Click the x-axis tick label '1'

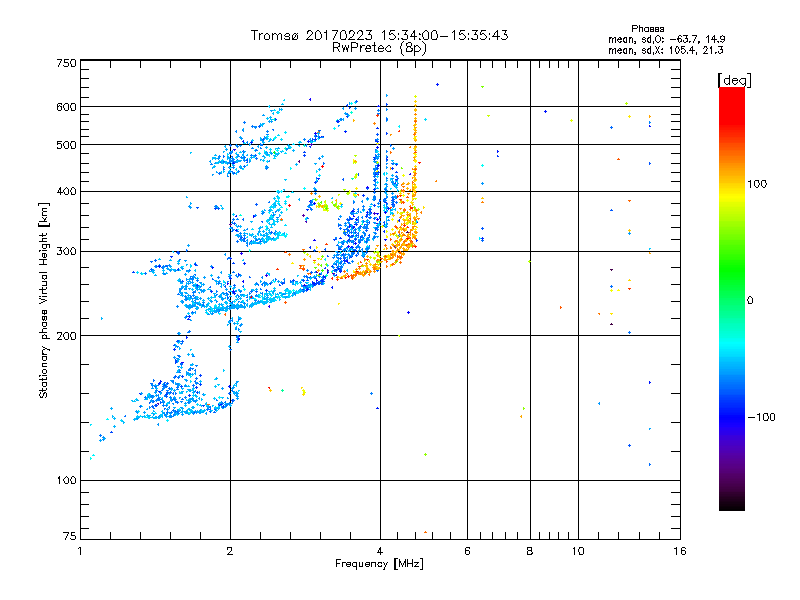[80, 551]
